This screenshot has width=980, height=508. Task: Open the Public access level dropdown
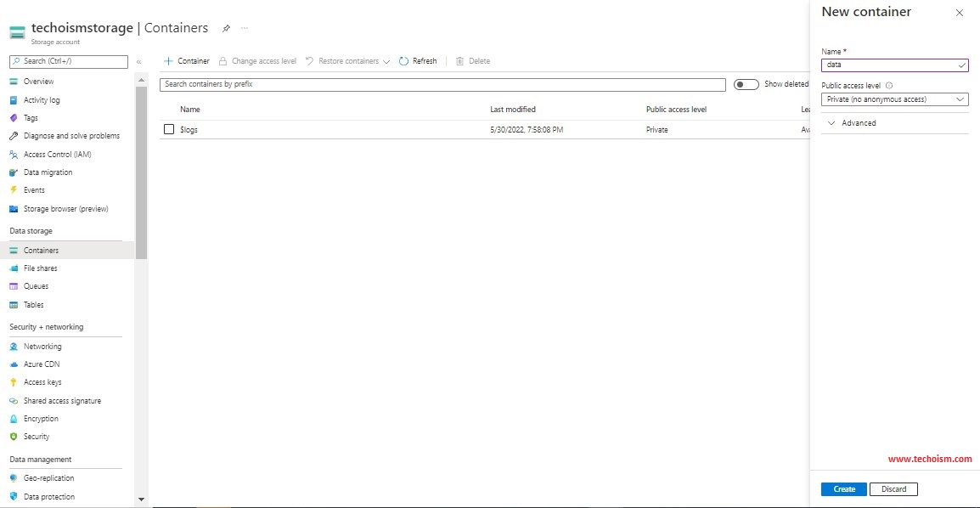tap(894, 99)
